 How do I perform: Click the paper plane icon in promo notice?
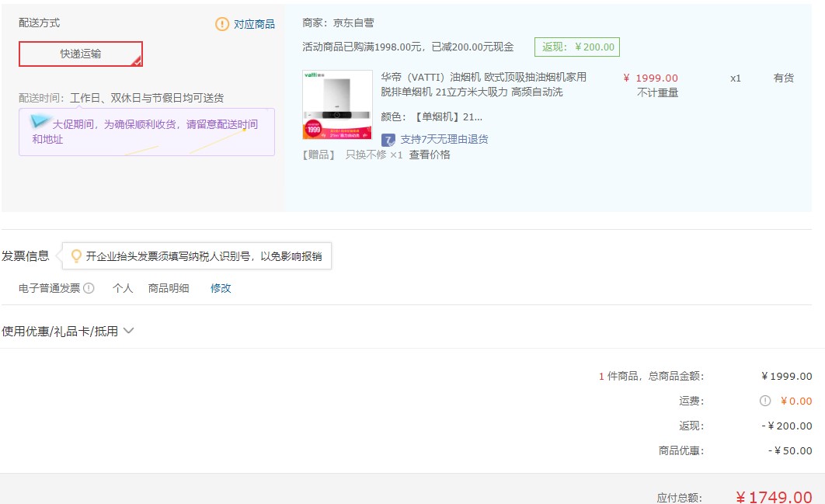pyautogui.click(x=40, y=121)
